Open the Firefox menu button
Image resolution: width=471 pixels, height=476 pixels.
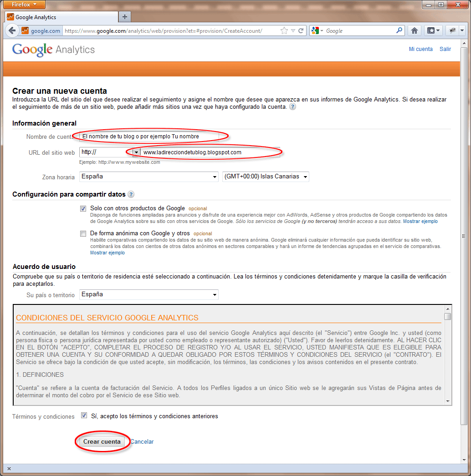tap(24, 5)
